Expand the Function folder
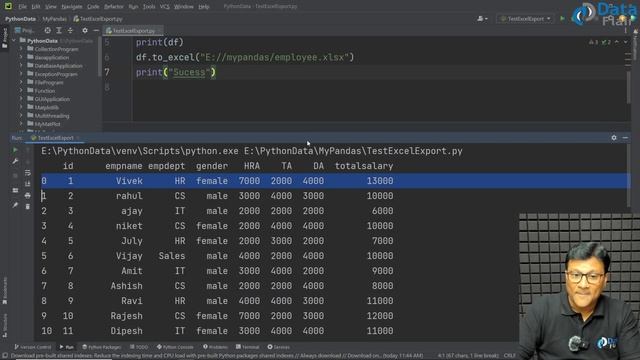640x360 pixels. point(21,91)
